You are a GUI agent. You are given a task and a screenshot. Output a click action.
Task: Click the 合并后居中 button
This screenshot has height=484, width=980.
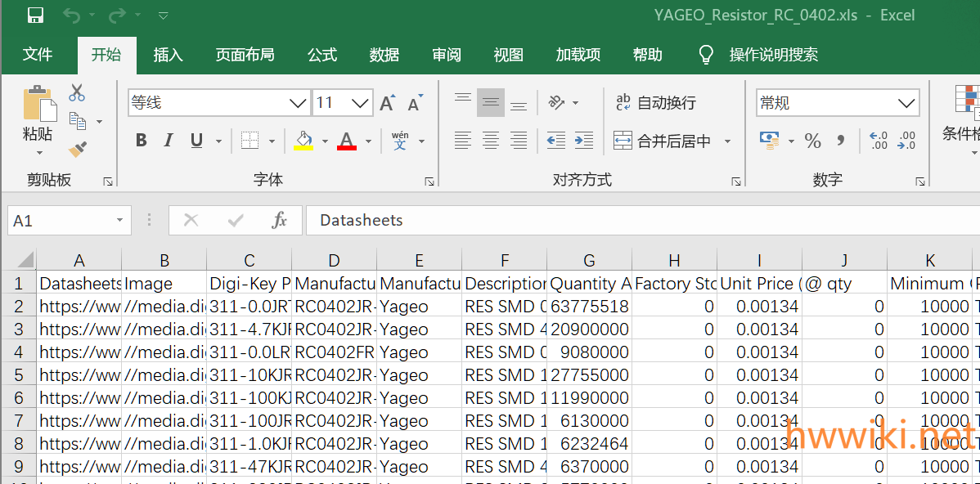[663, 141]
